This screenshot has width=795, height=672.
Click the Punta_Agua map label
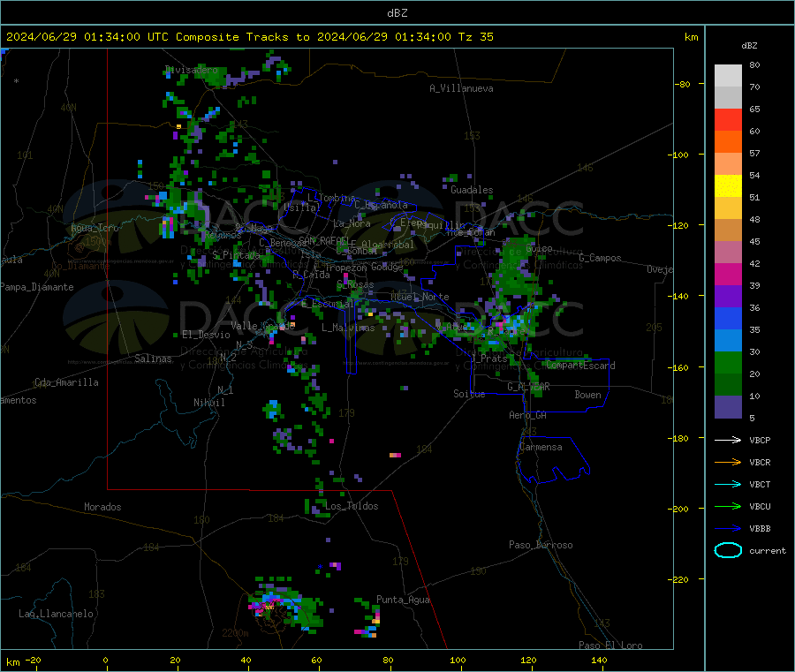tap(403, 600)
